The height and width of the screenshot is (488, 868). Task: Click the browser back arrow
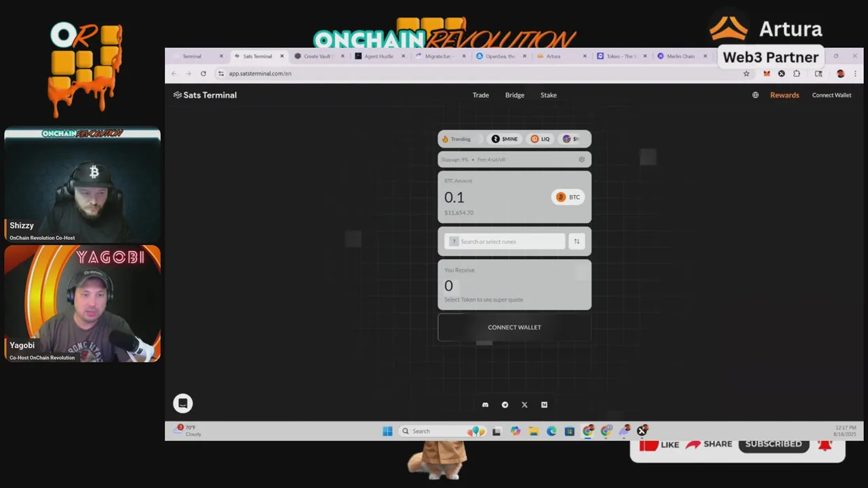click(174, 73)
